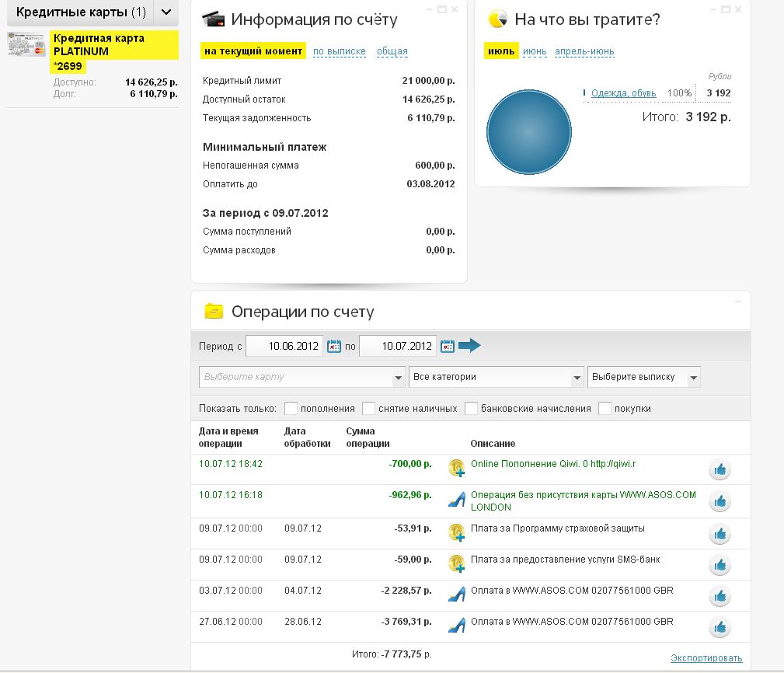Open the Одежда, обувь category link
The image size is (784, 673).
tap(623, 93)
